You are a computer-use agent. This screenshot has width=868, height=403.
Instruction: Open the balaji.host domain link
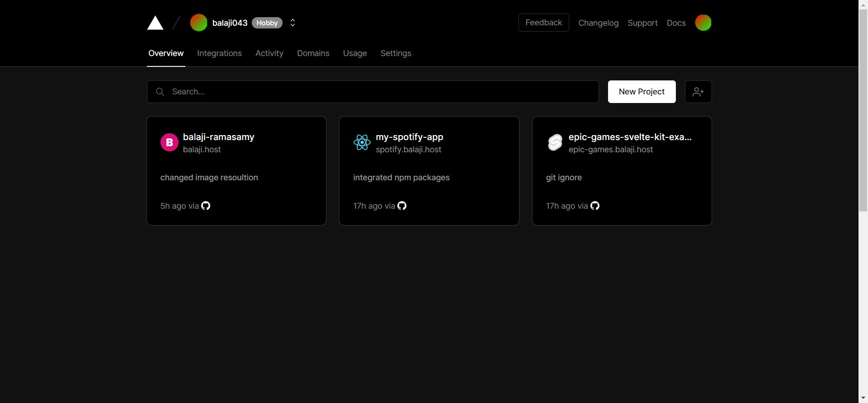point(202,150)
